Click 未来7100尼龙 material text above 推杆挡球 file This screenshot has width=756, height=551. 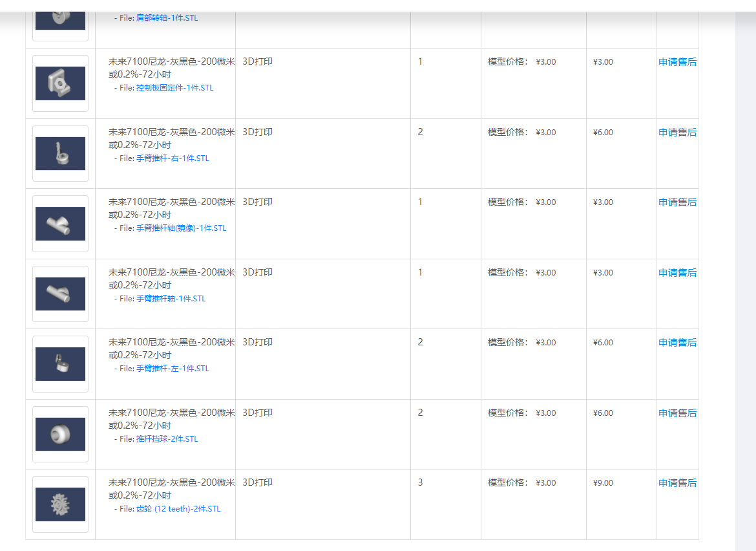pos(171,419)
